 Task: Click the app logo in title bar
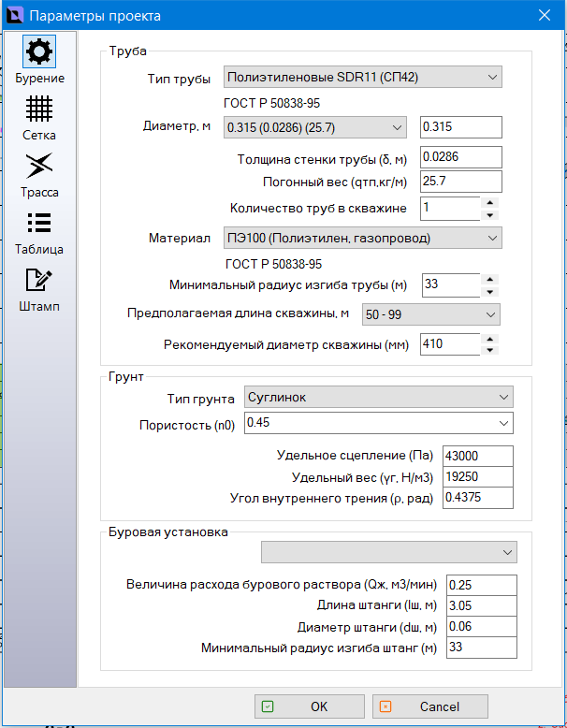pyautogui.click(x=14, y=15)
